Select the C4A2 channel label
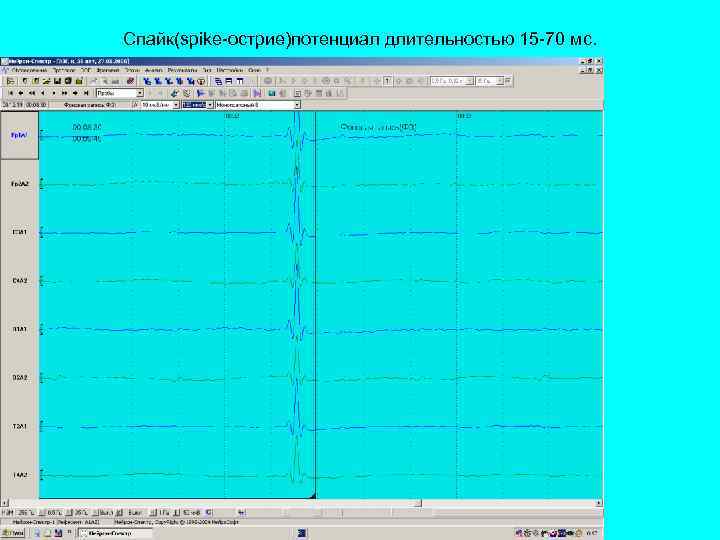The height and width of the screenshot is (540, 720). click(19, 281)
